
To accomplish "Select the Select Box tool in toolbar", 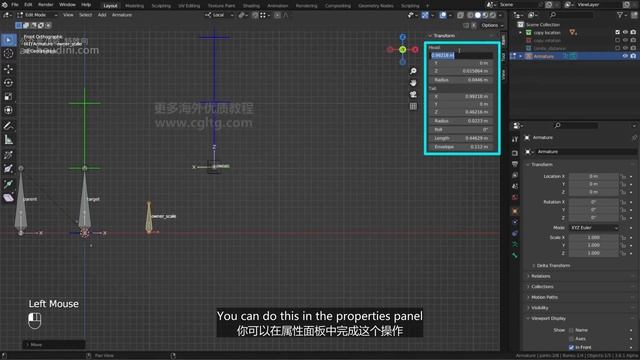I will tap(9, 40).
